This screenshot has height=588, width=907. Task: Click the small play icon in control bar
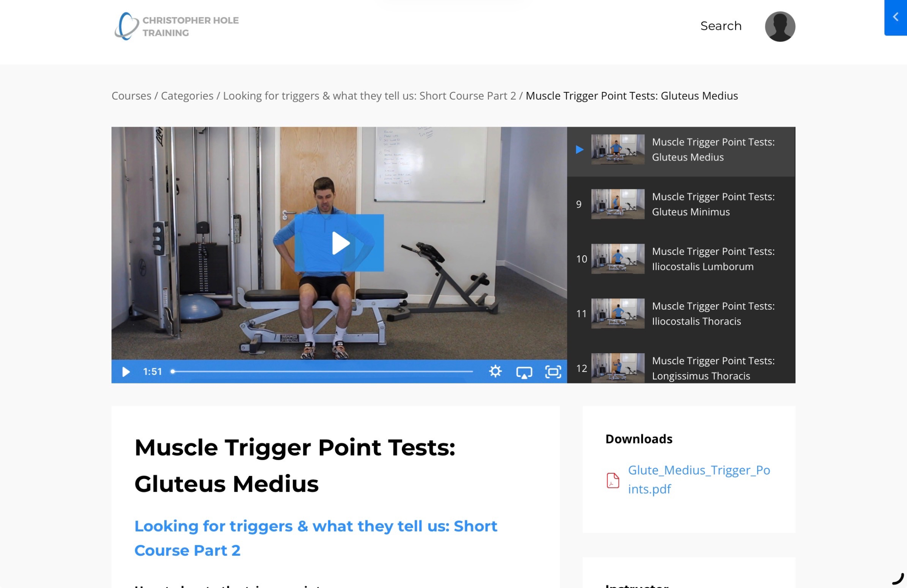point(126,372)
